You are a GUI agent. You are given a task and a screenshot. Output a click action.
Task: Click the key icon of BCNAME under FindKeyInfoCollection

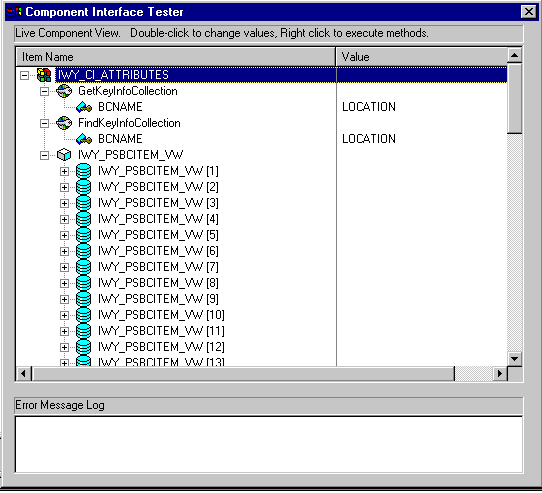coord(84,139)
